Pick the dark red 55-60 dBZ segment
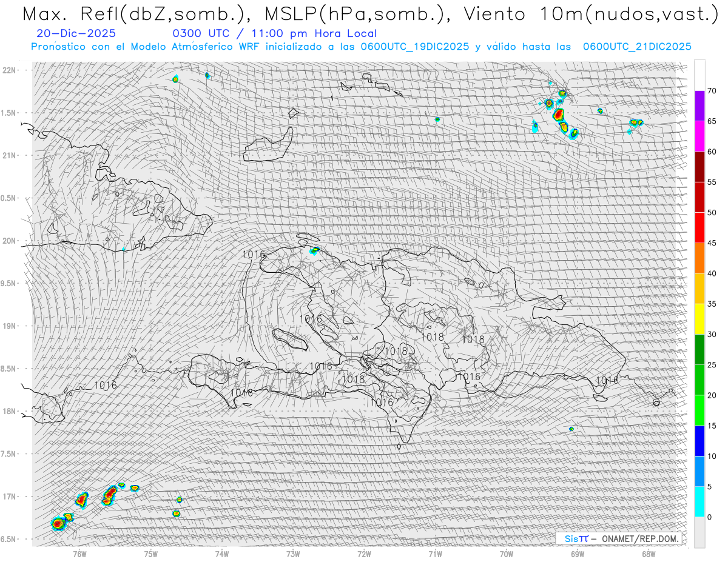The image size is (728, 562). [x=699, y=167]
